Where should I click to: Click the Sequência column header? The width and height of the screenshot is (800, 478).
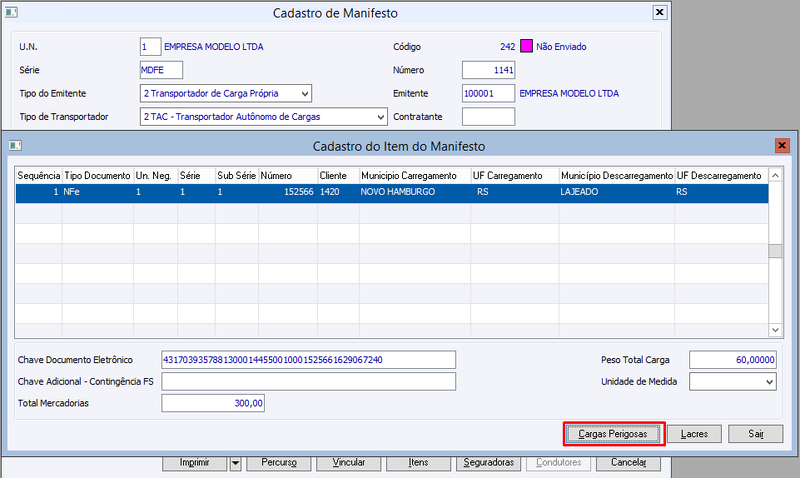[39, 175]
